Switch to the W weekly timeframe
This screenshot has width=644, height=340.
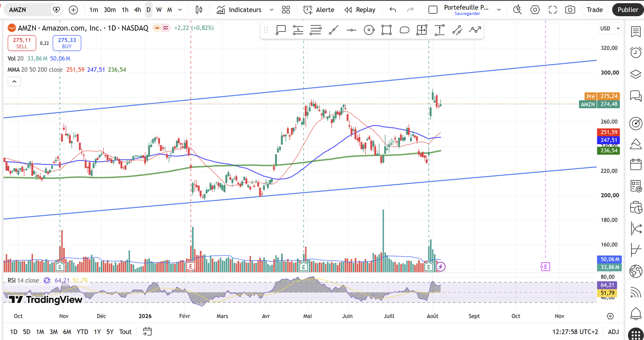click(159, 10)
